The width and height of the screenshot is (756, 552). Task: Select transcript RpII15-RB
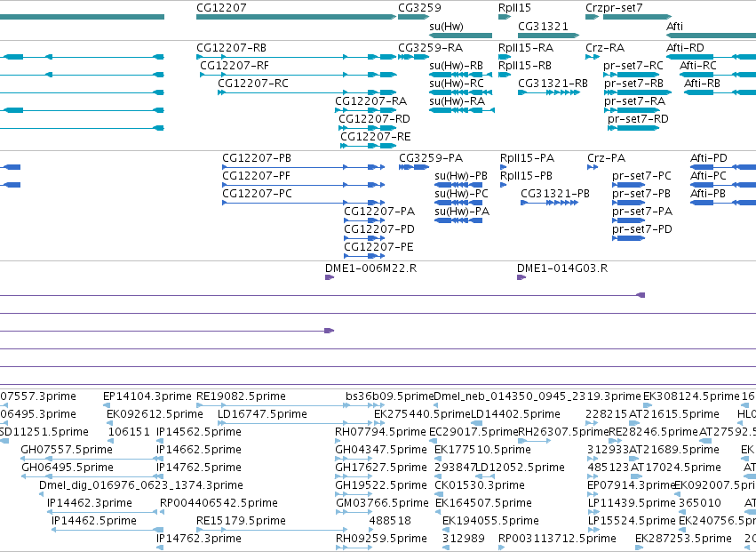(x=505, y=75)
